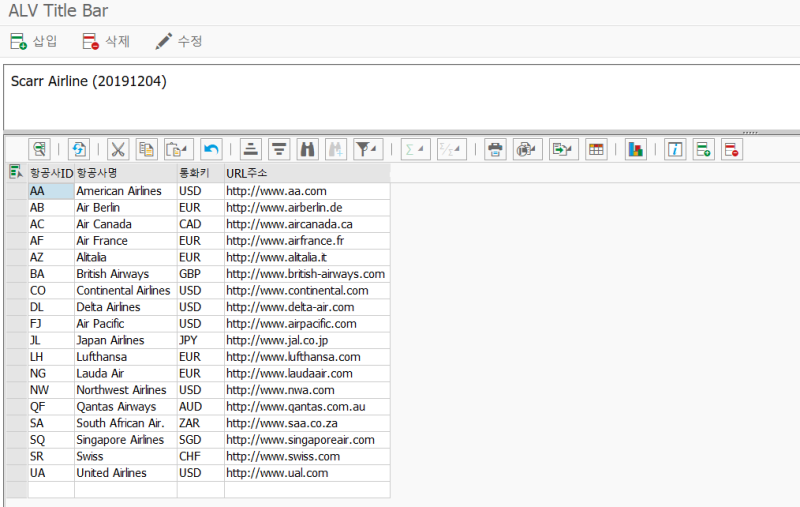Open the Paste clipboard dropdown icon

179,149
